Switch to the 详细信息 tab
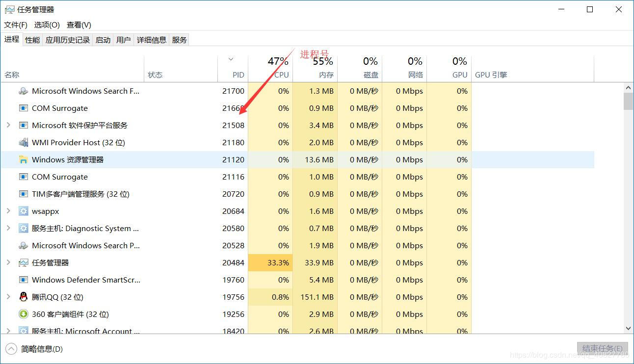This screenshot has height=364, width=634. 152,40
